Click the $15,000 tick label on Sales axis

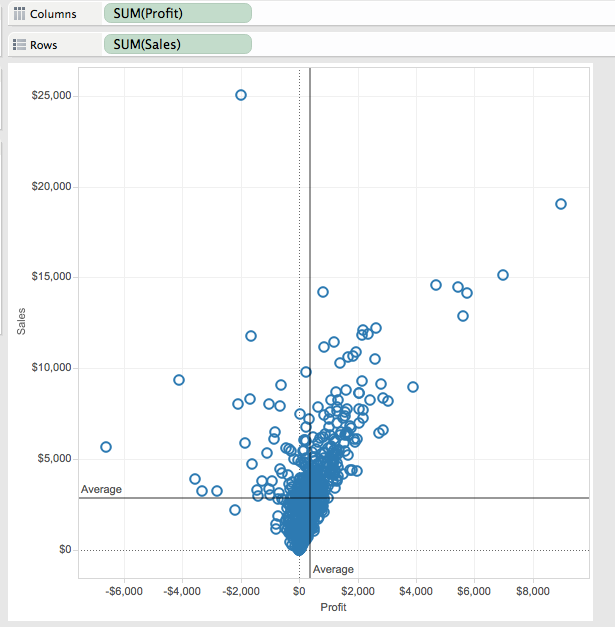pos(51,277)
